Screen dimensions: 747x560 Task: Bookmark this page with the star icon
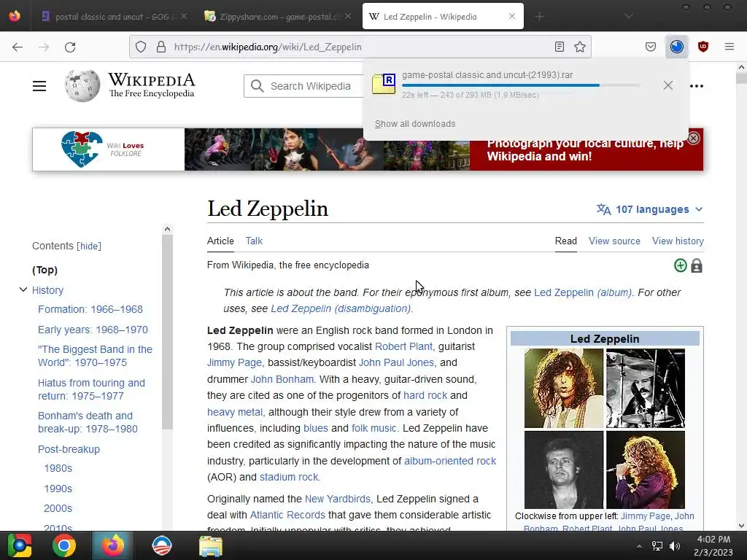[580, 47]
